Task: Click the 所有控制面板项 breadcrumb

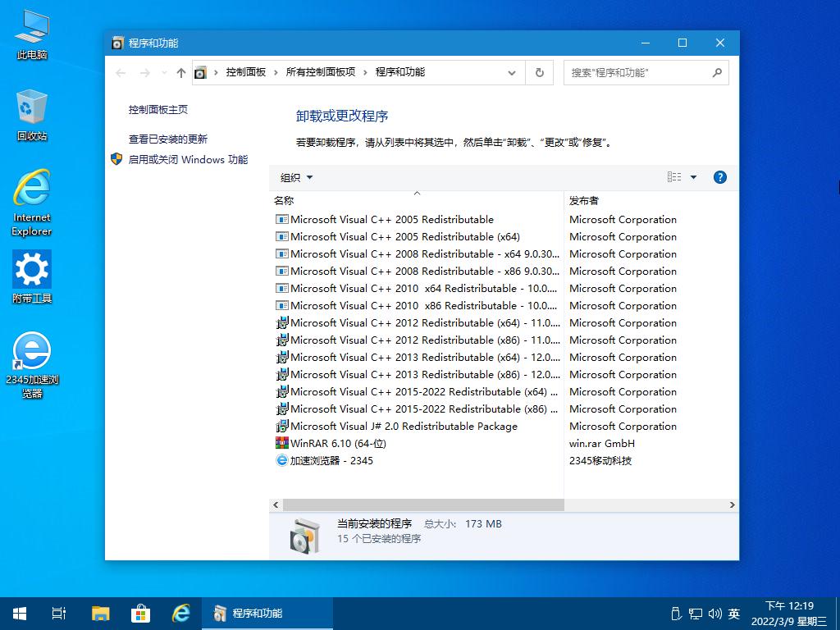Action: click(321, 72)
